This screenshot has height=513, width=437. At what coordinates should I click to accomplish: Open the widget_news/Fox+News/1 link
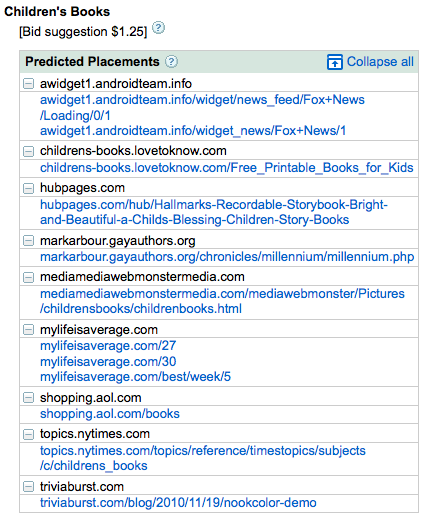click(193, 131)
